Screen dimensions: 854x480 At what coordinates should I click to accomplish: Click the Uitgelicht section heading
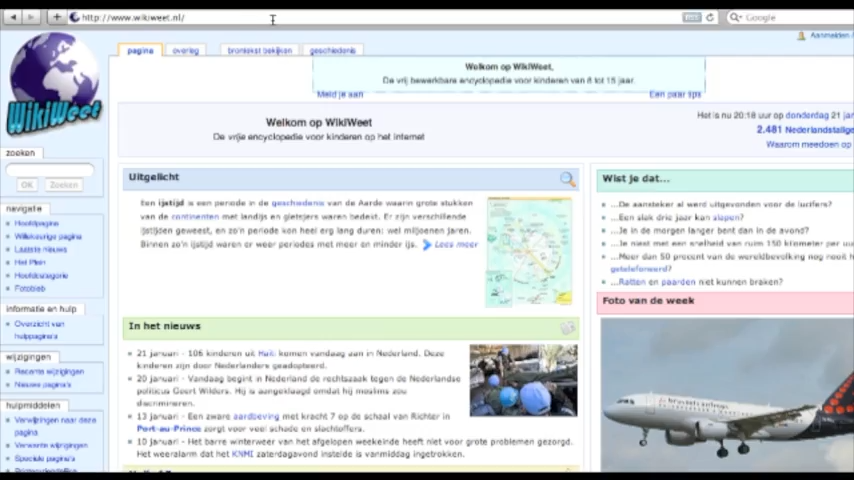154,177
